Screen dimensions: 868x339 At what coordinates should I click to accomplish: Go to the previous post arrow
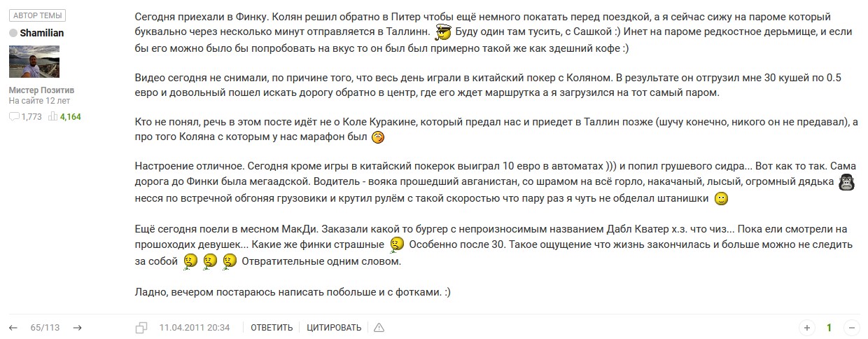tap(13, 328)
